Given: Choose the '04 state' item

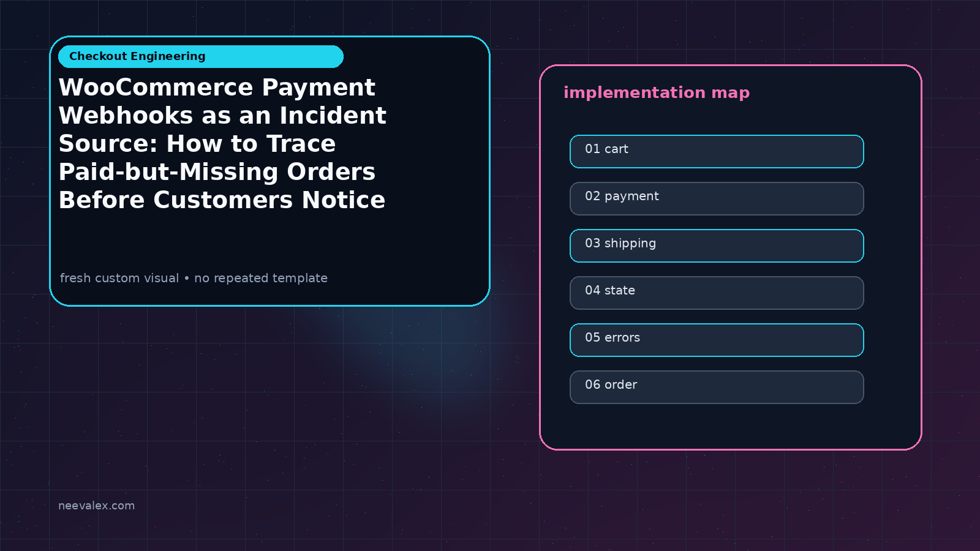Looking at the screenshot, I should pyautogui.click(x=717, y=293).
